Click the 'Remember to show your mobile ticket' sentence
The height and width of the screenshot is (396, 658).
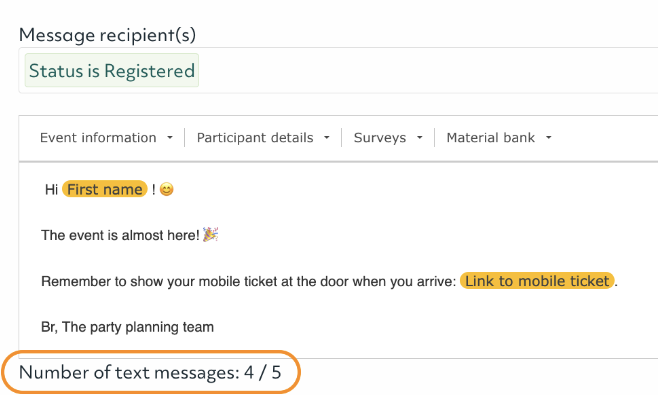pyautogui.click(x=248, y=281)
